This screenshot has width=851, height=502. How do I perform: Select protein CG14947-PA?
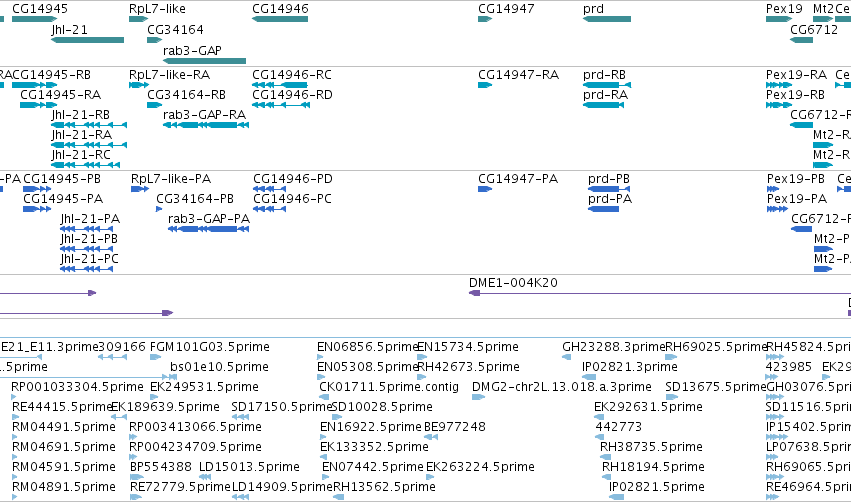485,189
